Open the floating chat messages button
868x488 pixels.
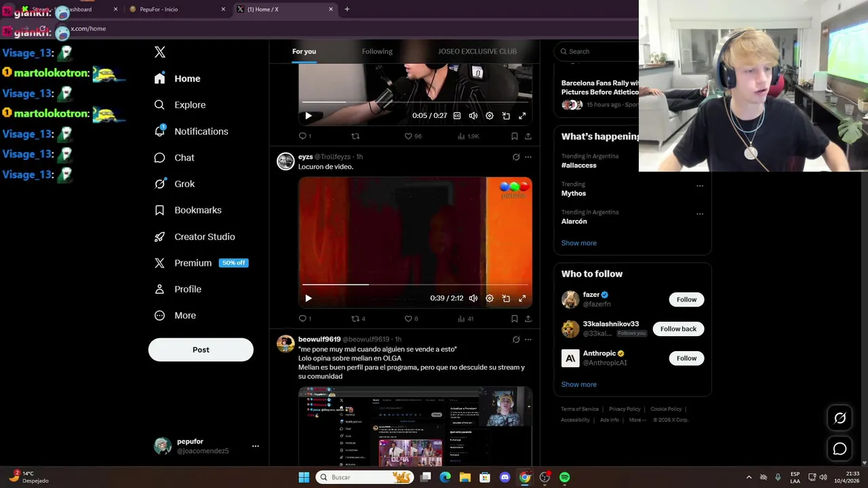pyautogui.click(x=840, y=449)
